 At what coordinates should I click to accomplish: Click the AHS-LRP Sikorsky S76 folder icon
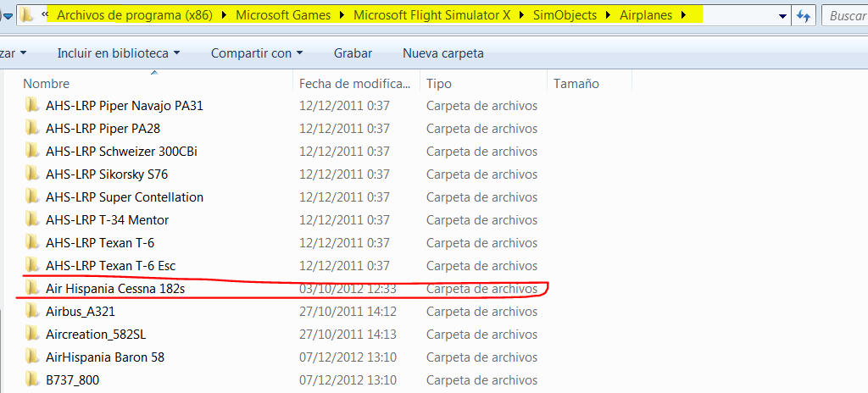(x=32, y=174)
